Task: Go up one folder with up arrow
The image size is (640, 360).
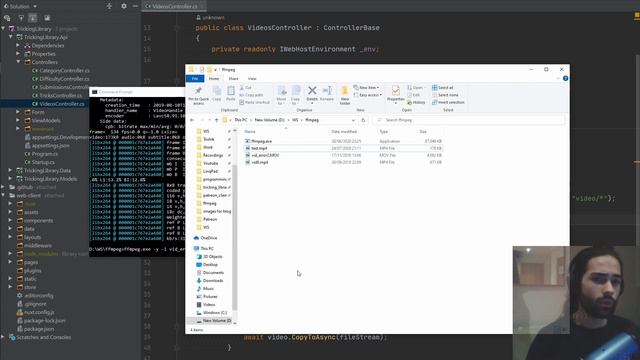Action: coord(217,120)
